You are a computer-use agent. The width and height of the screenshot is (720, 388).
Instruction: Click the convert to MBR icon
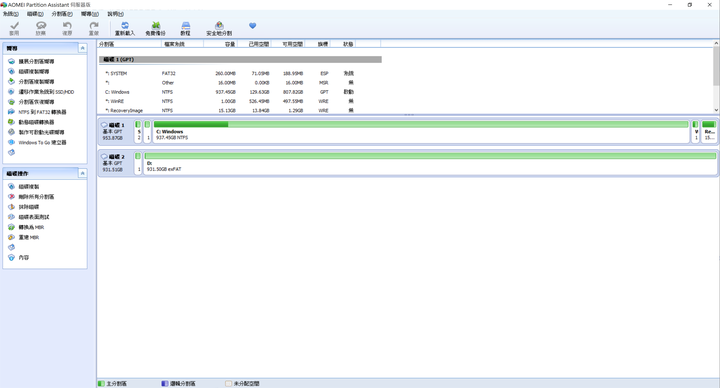11,227
